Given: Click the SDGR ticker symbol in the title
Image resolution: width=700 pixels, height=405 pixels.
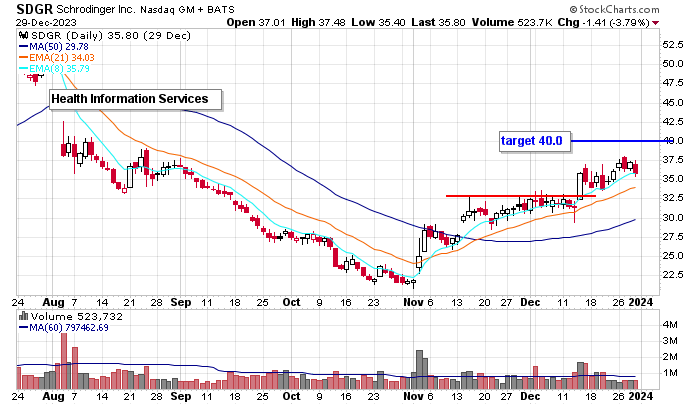Looking at the screenshot, I should pos(35,9).
